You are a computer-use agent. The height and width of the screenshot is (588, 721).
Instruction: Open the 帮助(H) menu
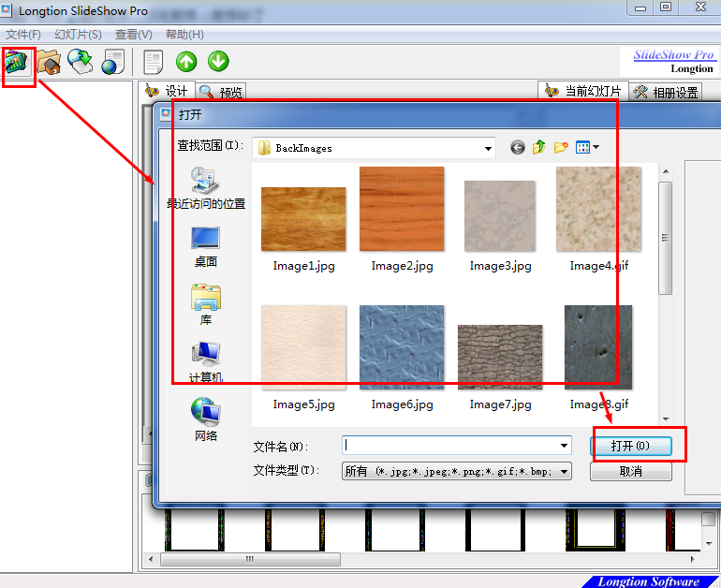pyautogui.click(x=184, y=35)
